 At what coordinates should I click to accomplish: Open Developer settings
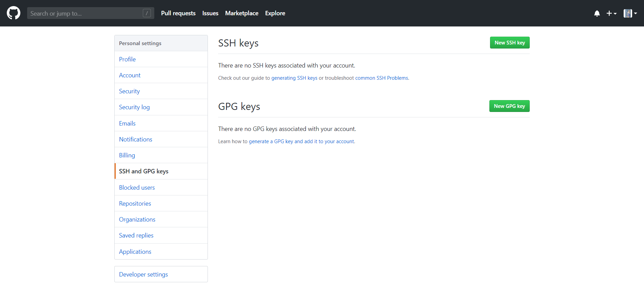[161, 274]
